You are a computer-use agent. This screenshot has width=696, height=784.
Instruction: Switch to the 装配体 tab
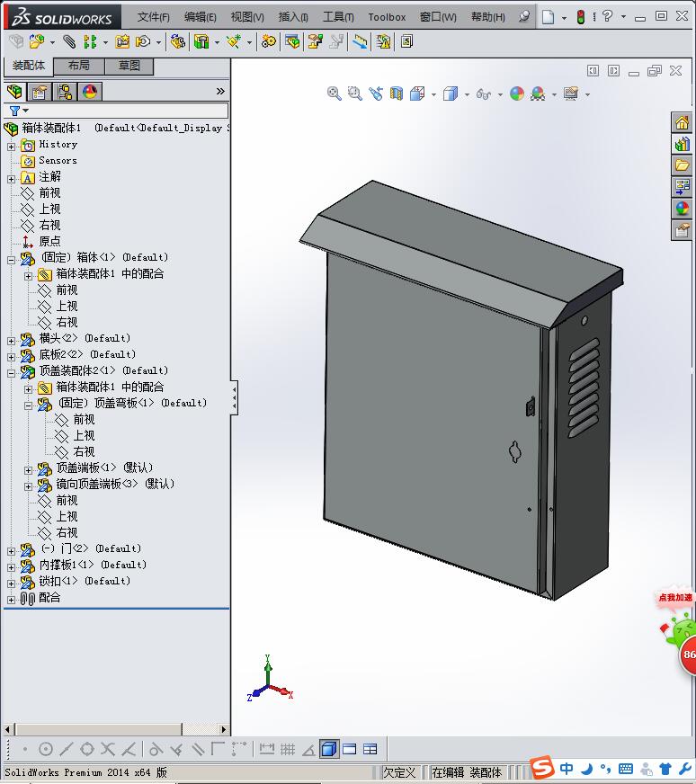pyautogui.click(x=29, y=66)
